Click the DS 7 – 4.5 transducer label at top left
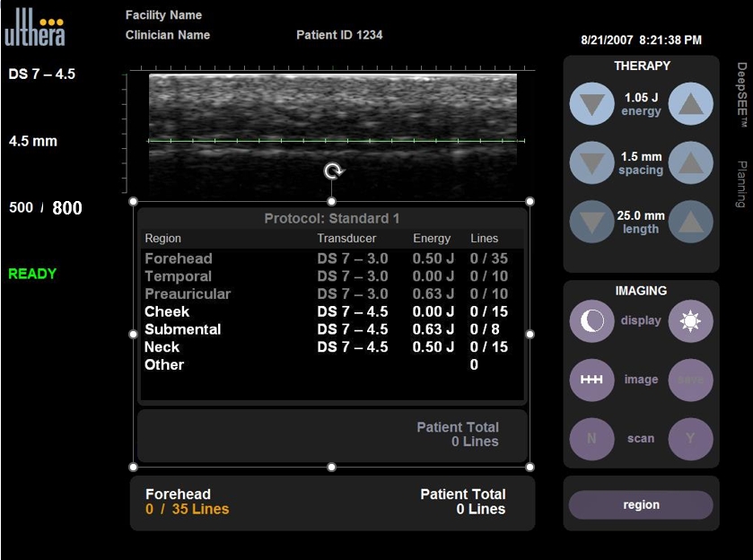The image size is (753, 560). (42, 74)
